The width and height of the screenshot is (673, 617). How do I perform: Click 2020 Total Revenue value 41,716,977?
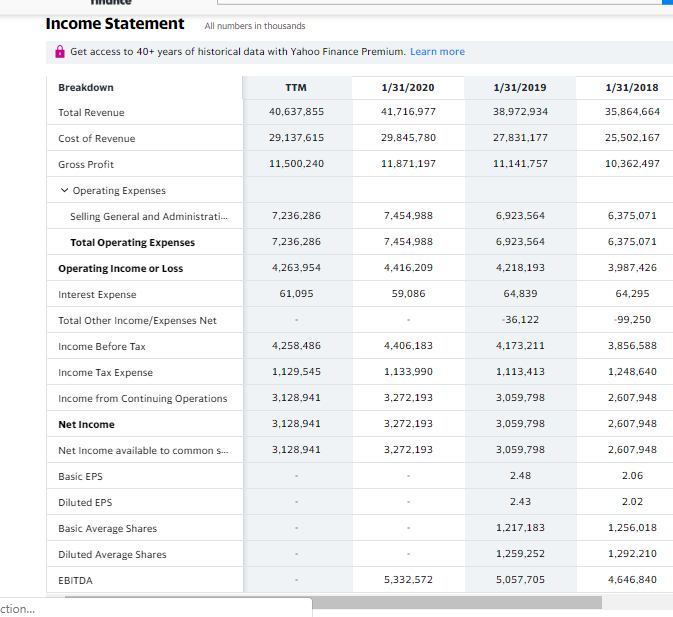(408, 112)
